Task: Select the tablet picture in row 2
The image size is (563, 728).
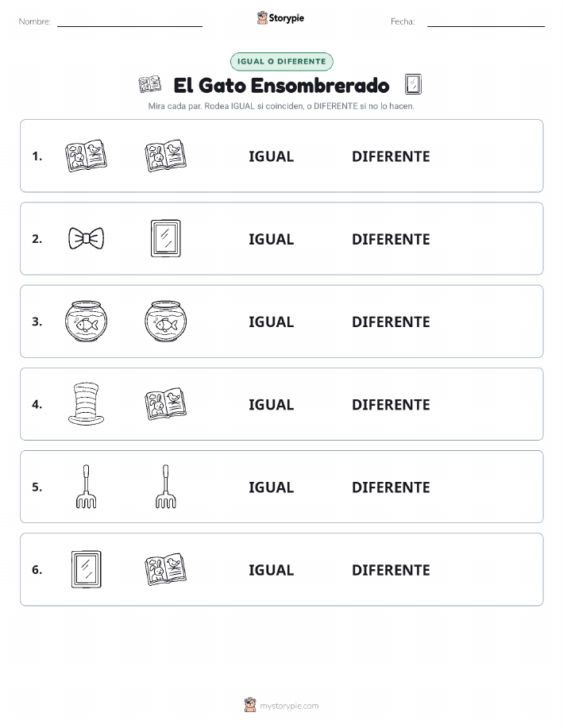Action: coord(165,238)
